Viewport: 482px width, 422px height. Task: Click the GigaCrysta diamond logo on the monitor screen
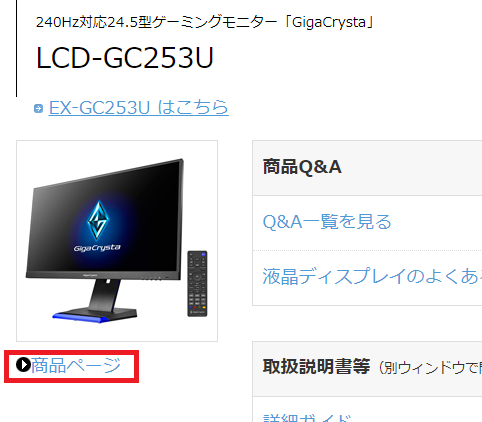[x=98, y=220]
